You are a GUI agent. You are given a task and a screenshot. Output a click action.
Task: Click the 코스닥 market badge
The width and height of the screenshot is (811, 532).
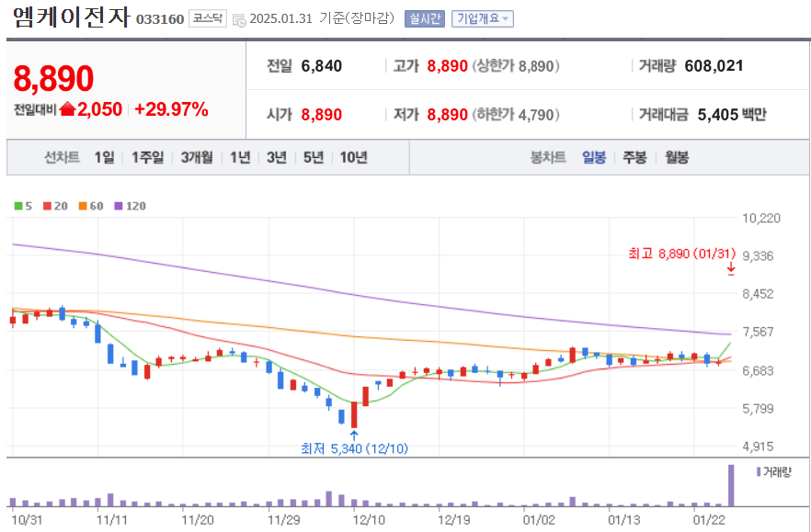[208, 18]
